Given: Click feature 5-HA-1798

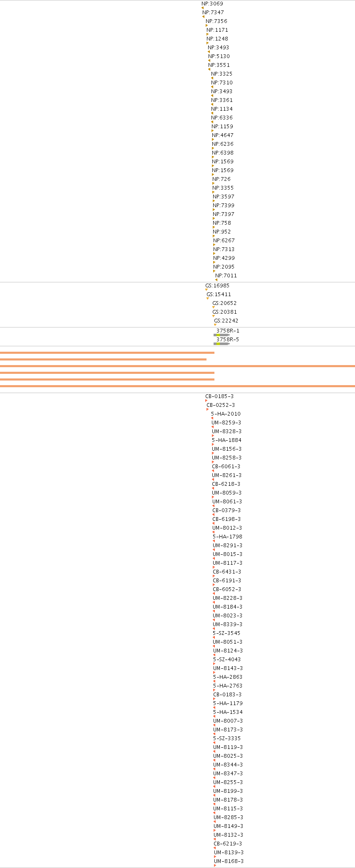Looking at the screenshot, I should click(x=227, y=537).
